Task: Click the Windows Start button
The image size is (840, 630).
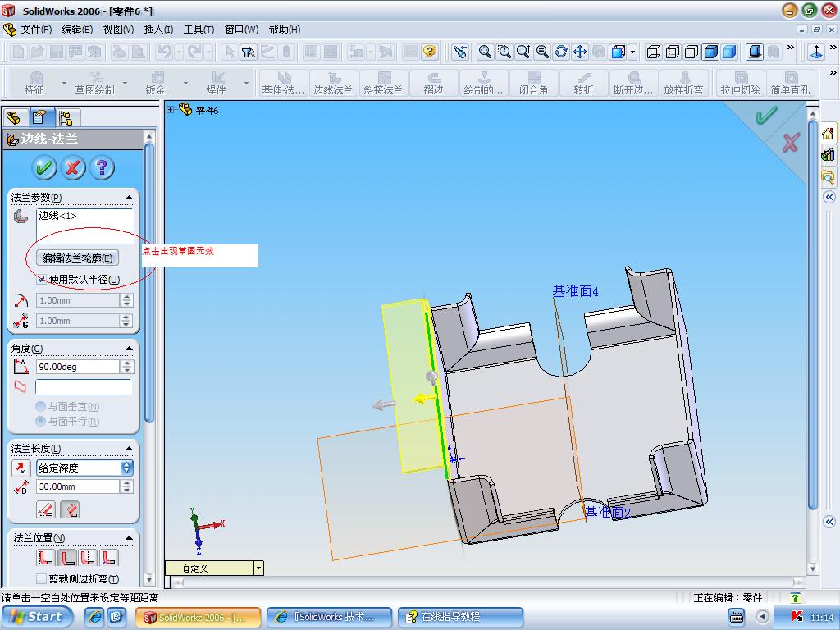Action: (38, 617)
